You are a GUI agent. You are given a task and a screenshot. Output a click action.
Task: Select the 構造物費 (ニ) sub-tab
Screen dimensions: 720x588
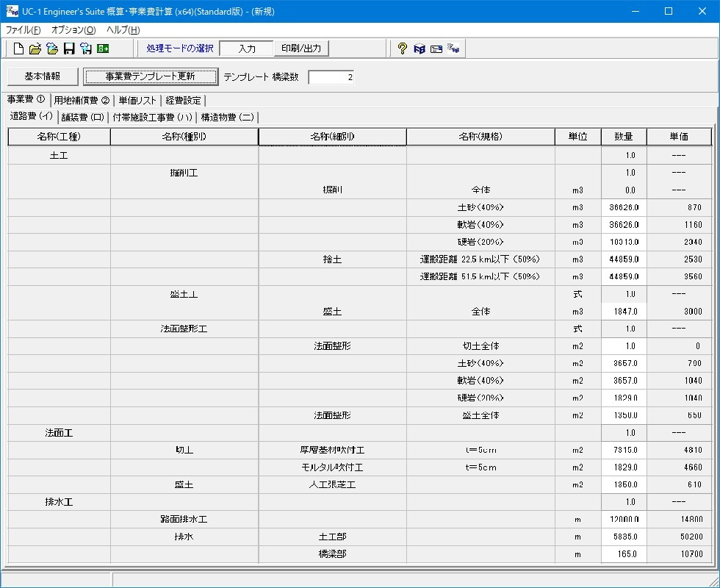pyautogui.click(x=227, y=117)
